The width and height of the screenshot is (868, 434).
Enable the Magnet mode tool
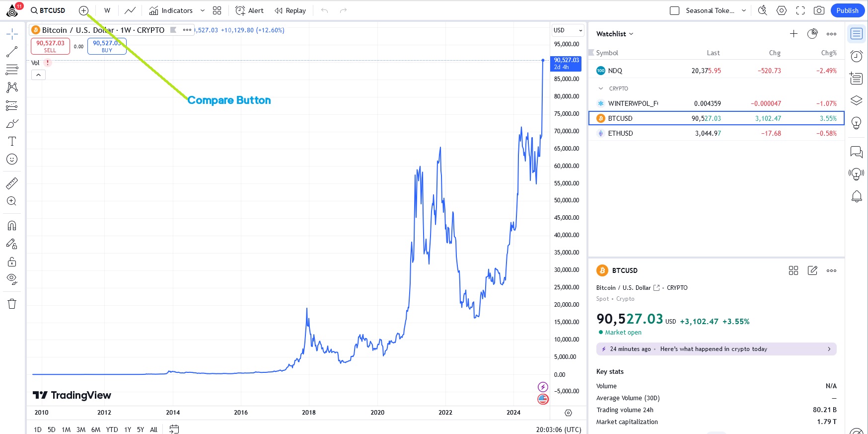point(12,226)
